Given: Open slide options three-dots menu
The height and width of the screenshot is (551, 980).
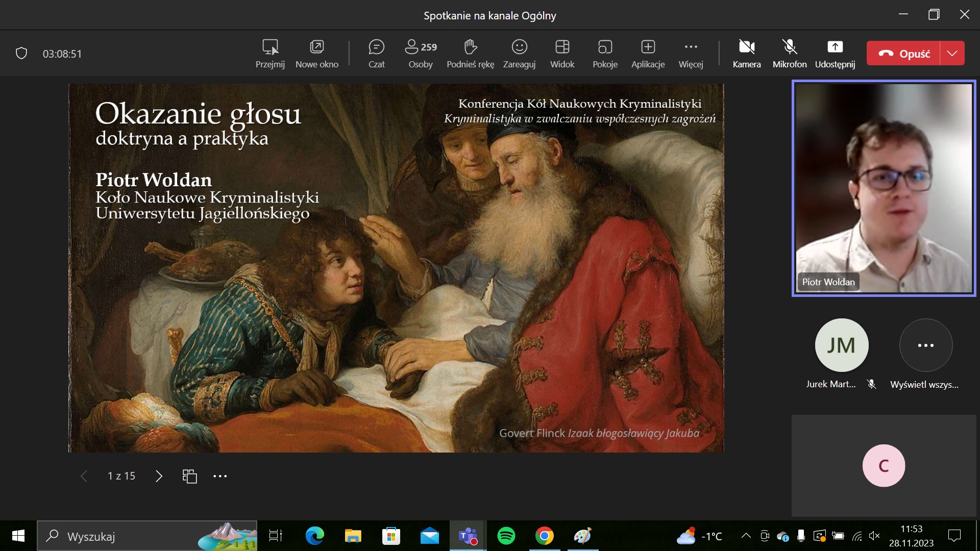Looking at the screenshot, I should point(220,476).
